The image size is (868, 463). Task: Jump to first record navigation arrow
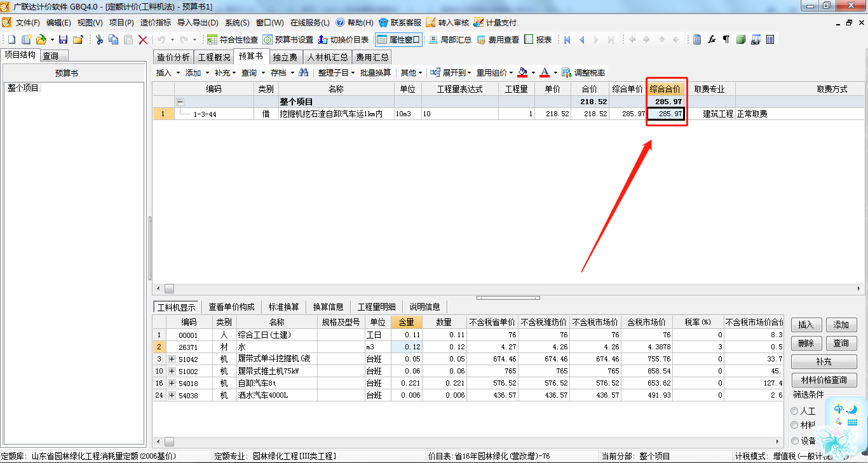click(x=567, y=39)
